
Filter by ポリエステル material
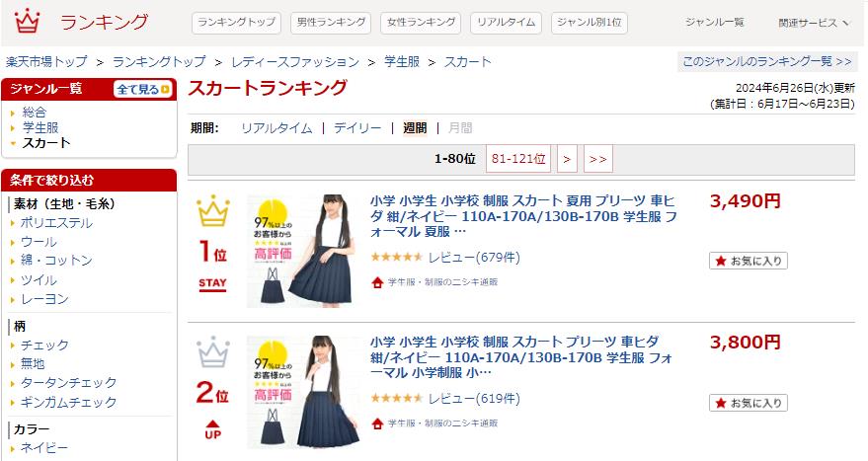(56, 223)
